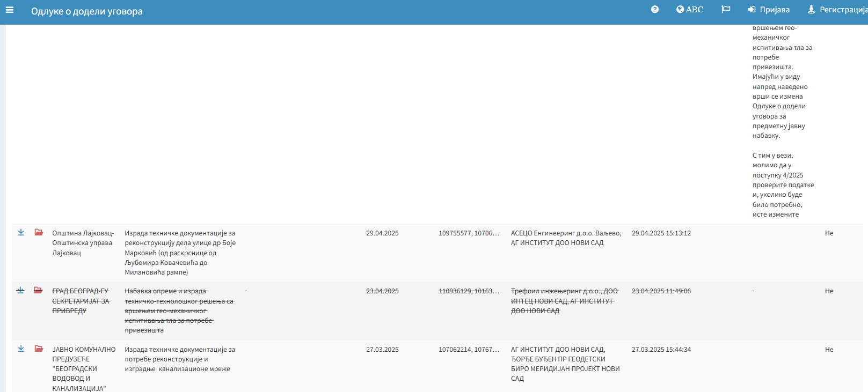
Task: Select the АСЕЦО Енгинееринг bidder cell
Action: tap(566, 238)
